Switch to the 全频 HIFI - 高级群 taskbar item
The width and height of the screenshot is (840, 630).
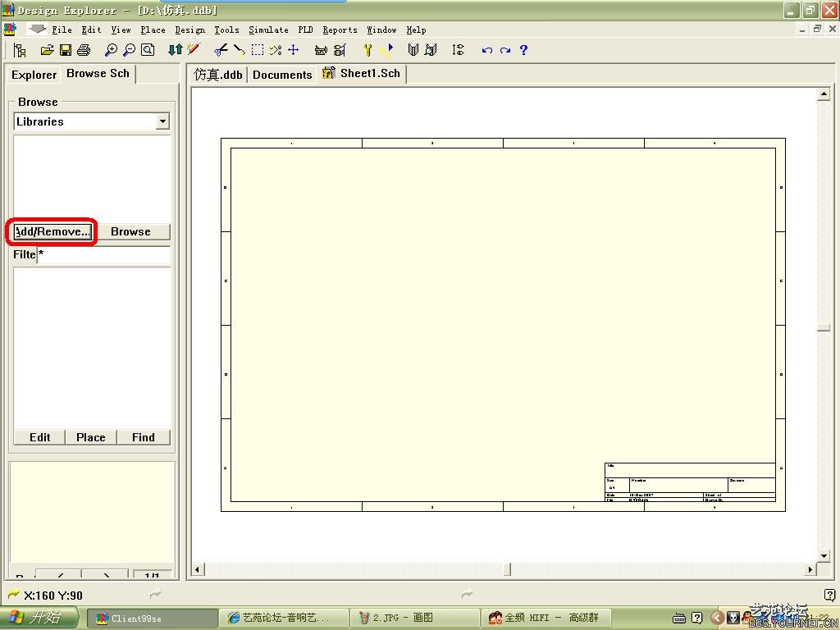pyautogui.click(x=546, y=619)
